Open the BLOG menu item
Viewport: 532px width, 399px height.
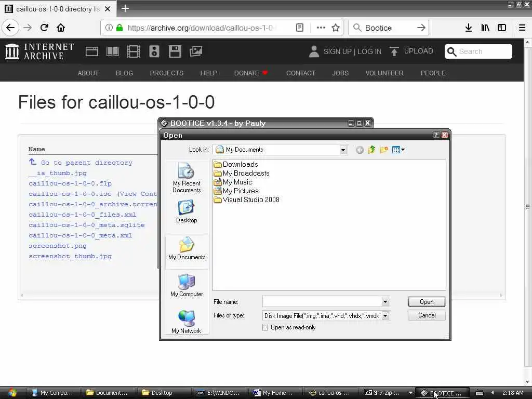(124, 73)
